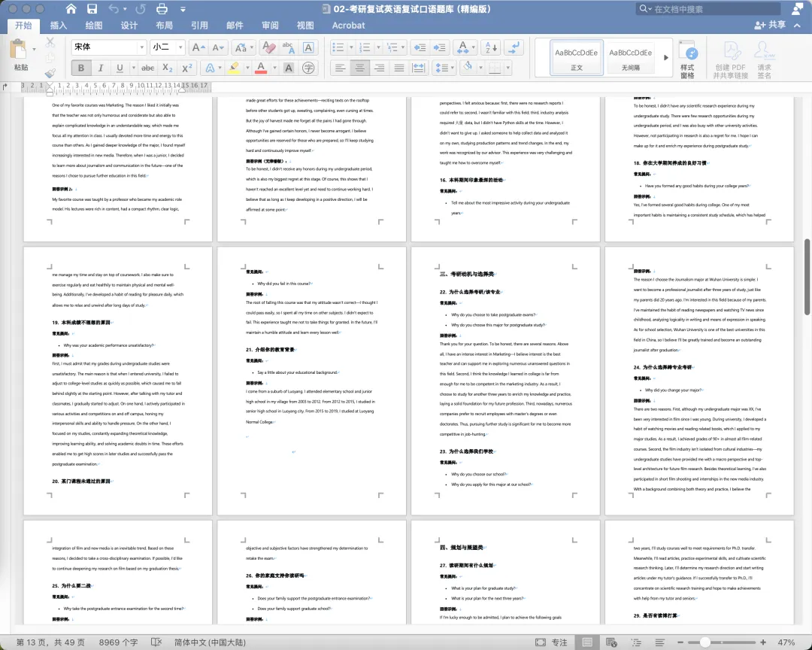
Task: Open the 插入 ribbon tab
Action: pos(59,25)
